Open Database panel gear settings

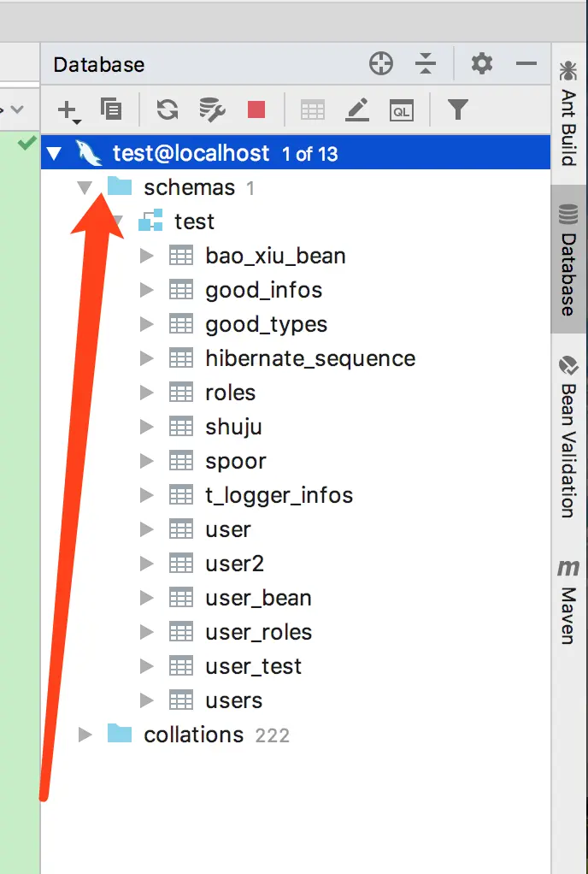(482, 63)
